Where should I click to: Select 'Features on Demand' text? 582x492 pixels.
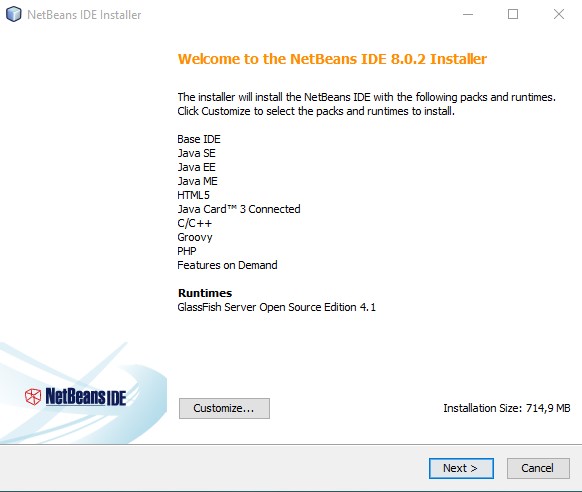(227, 265)
